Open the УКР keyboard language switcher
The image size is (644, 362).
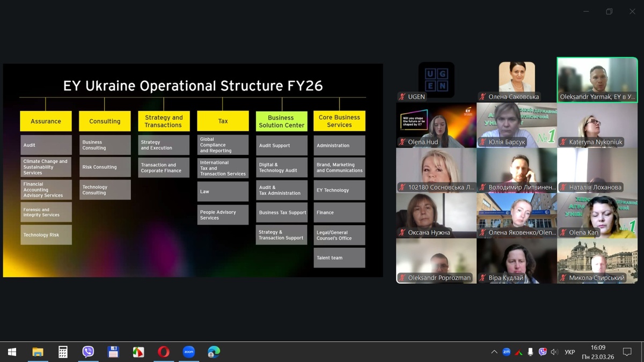click(x=570, y=352)
